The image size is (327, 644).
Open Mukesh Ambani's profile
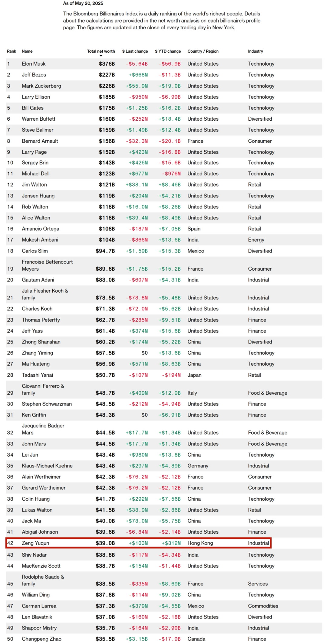coord(40,240)
